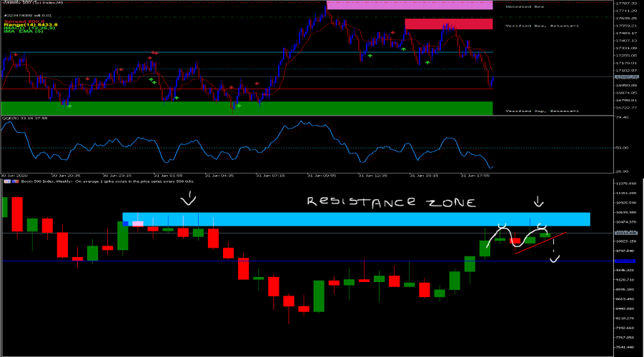Screen dimensions: 644x357
Task: Click the 'iMA EMA (5)' indicator label
Action: [24, 31]
